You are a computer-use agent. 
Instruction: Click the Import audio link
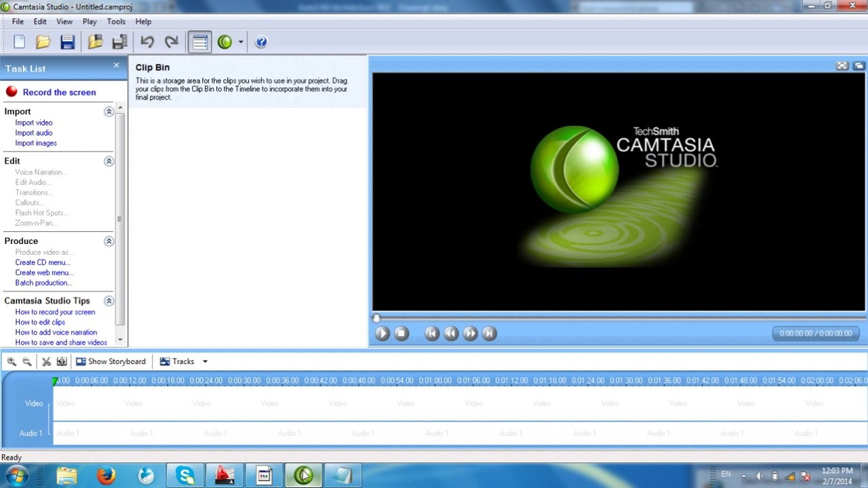(34, 133)
